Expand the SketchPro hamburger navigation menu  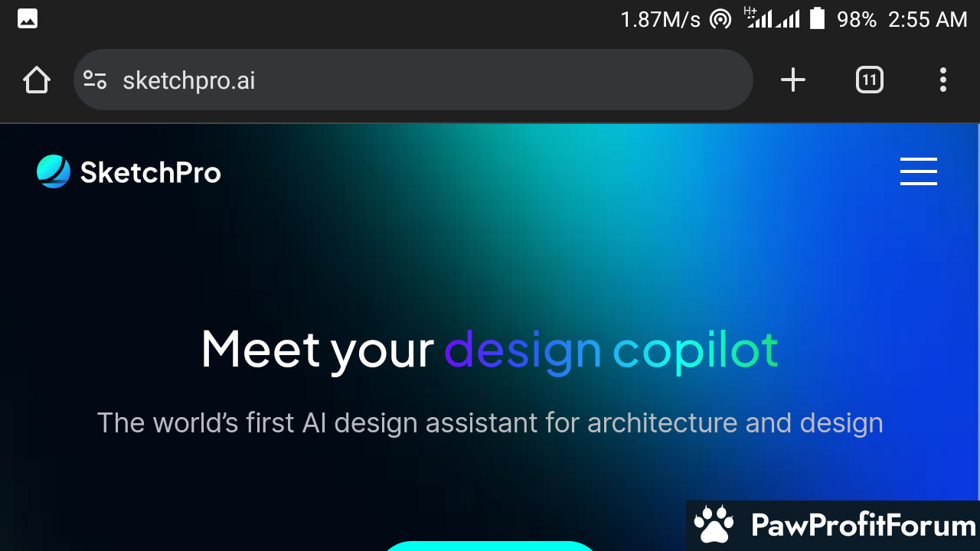918,171
